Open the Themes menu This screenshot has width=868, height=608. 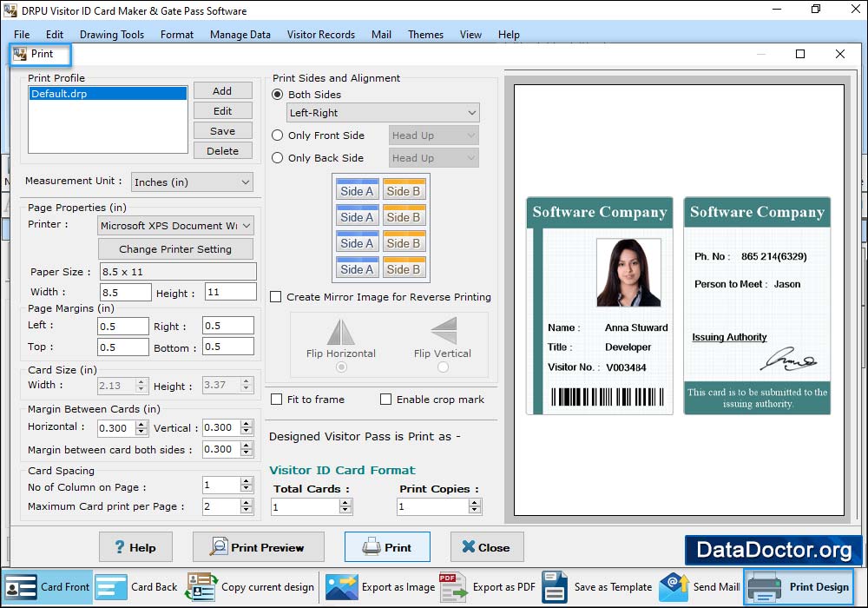tap(425, 35)
